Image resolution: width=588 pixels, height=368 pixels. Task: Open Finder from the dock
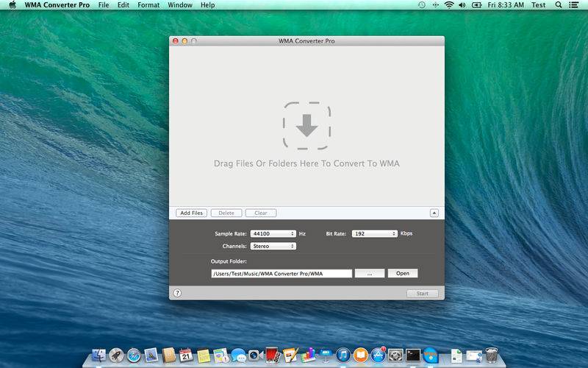(98, 355)
